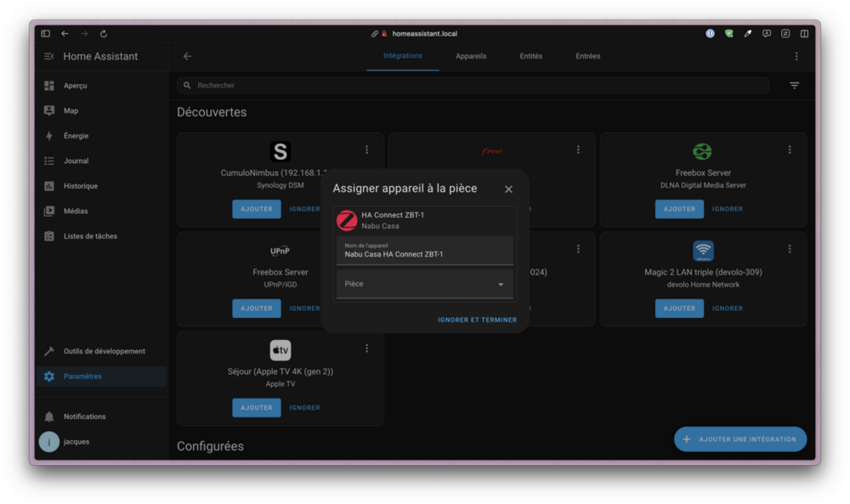Click the Apple TV logo on Séjour card
This screenshot has width=850, height=504.
click(x=280, y=350)
